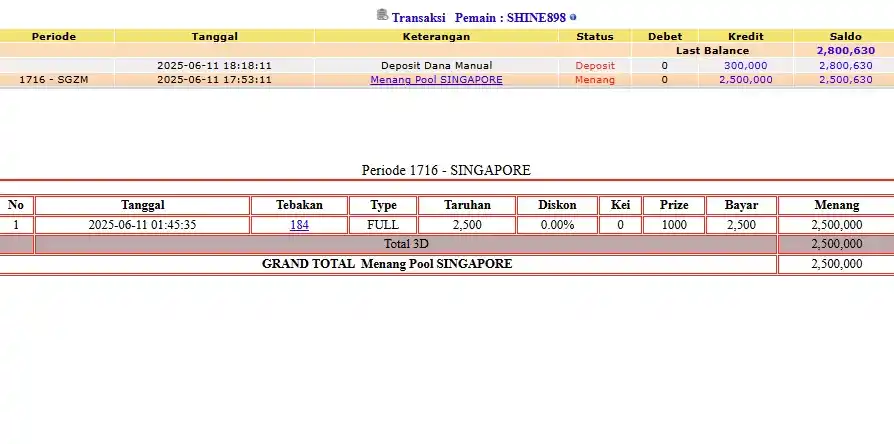The height and width of the screenshot is (444, 894).
Task: Click the database icon beside Transaksi
Action: 383,15
